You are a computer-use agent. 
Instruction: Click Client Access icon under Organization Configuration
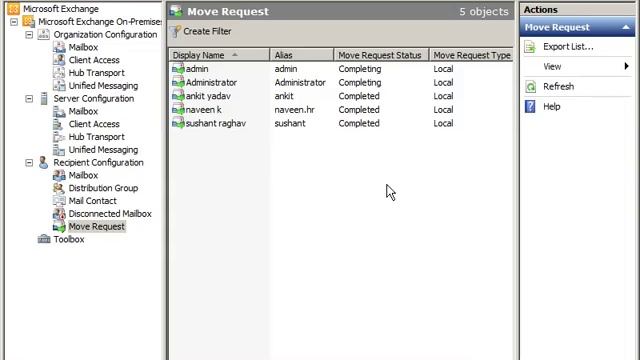pos(59,60)
